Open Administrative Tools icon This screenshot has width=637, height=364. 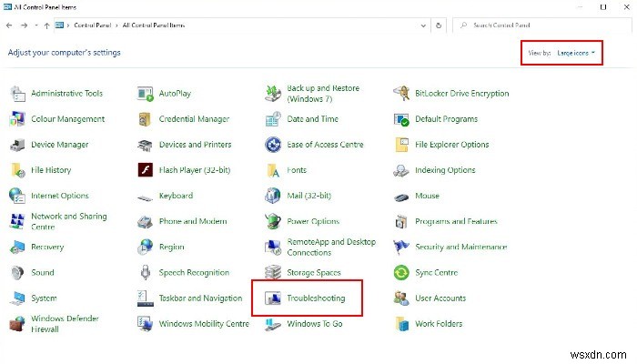click(17, 94)
